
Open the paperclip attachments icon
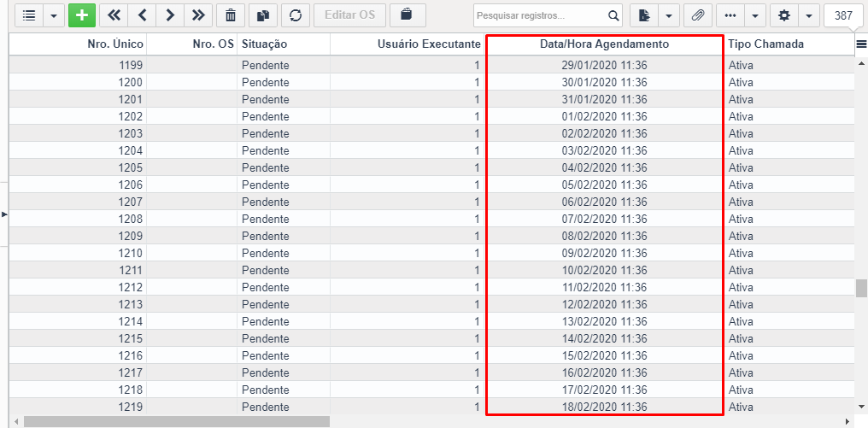click(697, 15)
